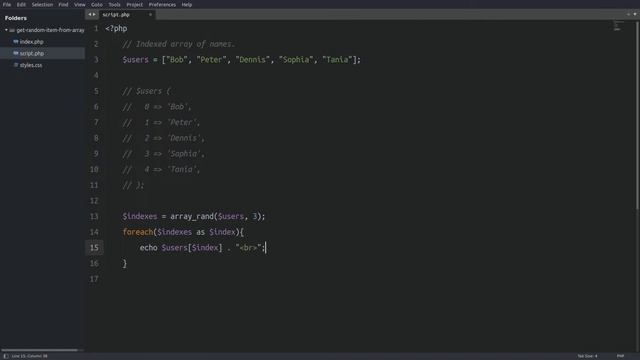Open the Tab Size: 4 selector
The width and height of the screenshot is (640, 360).
pos(587,356)
